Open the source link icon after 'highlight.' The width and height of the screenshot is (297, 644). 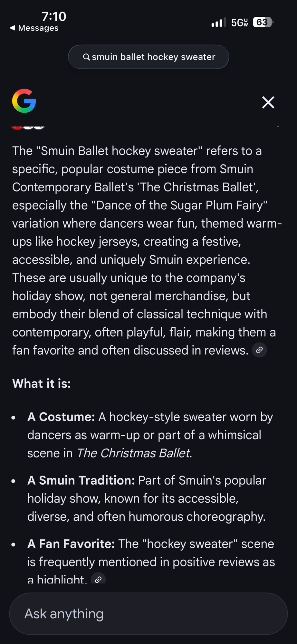pyautogui.click(x=98, y=579)
